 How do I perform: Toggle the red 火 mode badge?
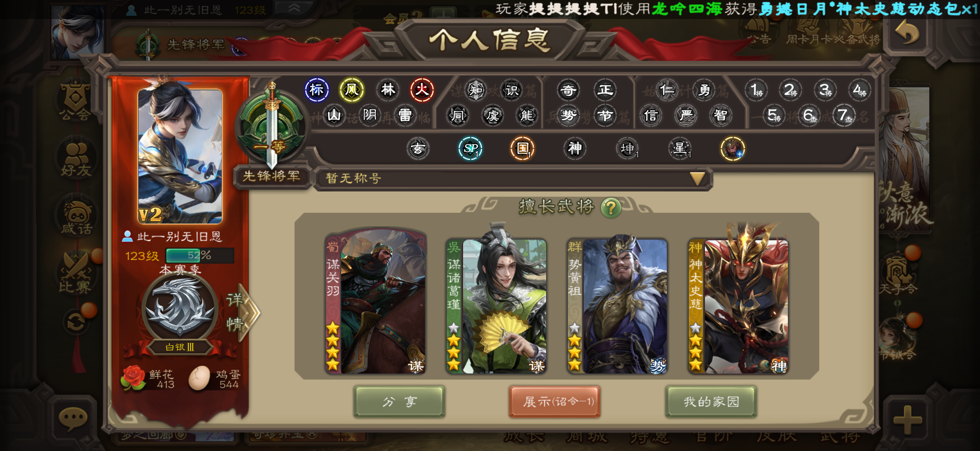coord(422,90)
